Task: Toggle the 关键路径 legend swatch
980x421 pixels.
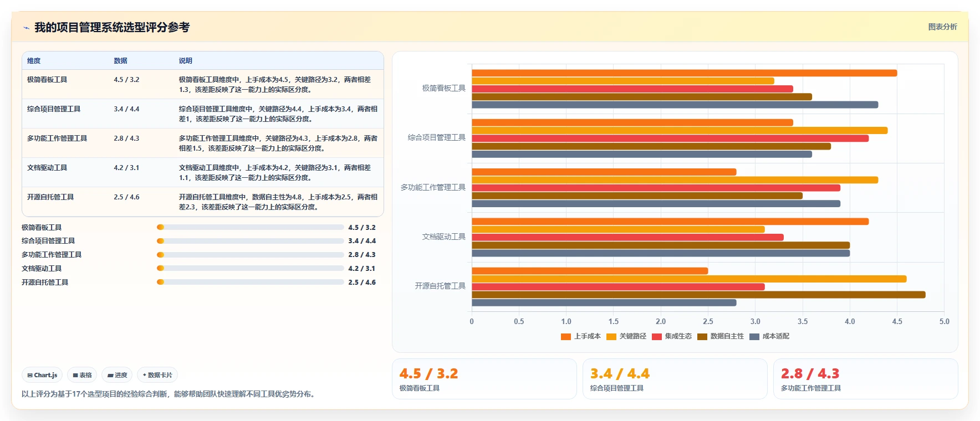Action: click(x=611, y=336)
